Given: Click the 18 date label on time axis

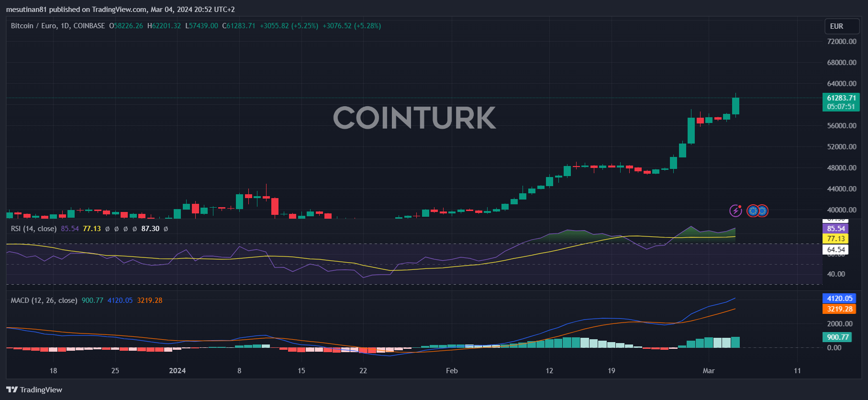Looking at the screenshot, I should click(x=53, y=371).
